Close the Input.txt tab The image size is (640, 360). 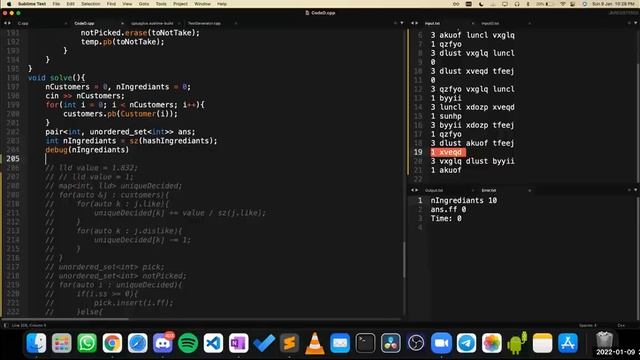point(473,23)
